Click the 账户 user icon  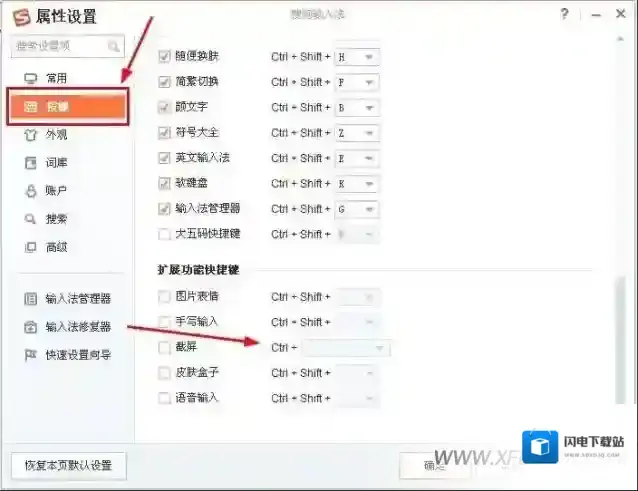[31, 191]
